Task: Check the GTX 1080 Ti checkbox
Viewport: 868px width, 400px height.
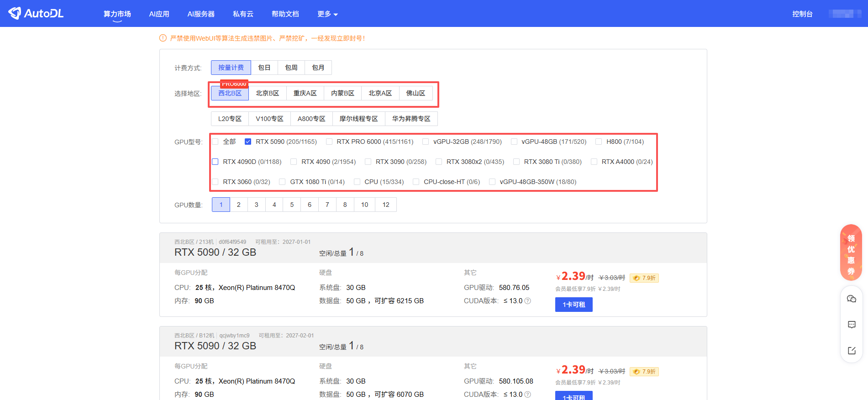Action: pos(282,182)
